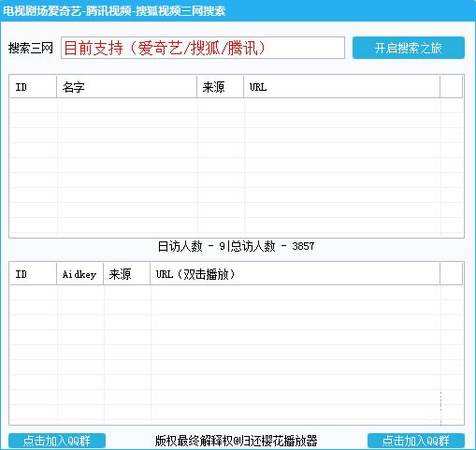Viewport: 476px width, 450px height.
Task: Click the bottom-left 点击加入QQ群 button
Action: [57, 441]
